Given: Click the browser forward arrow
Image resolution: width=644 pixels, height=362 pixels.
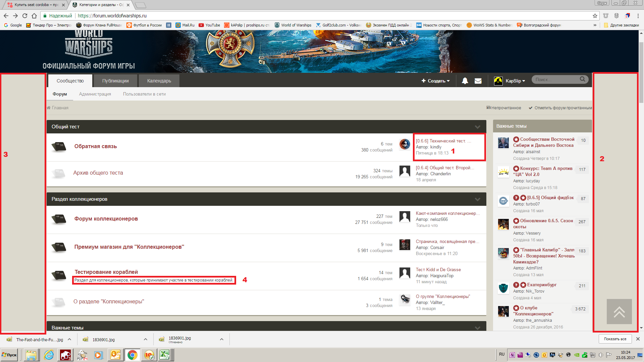Looking at the screenshot, I should [15, 16].
